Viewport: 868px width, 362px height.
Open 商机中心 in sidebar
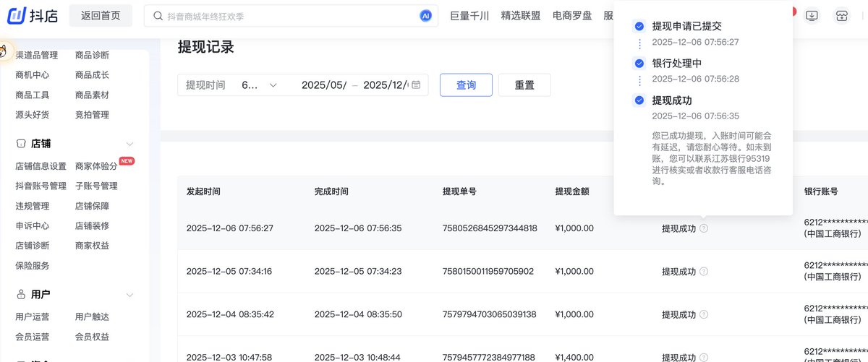point(33,74)
